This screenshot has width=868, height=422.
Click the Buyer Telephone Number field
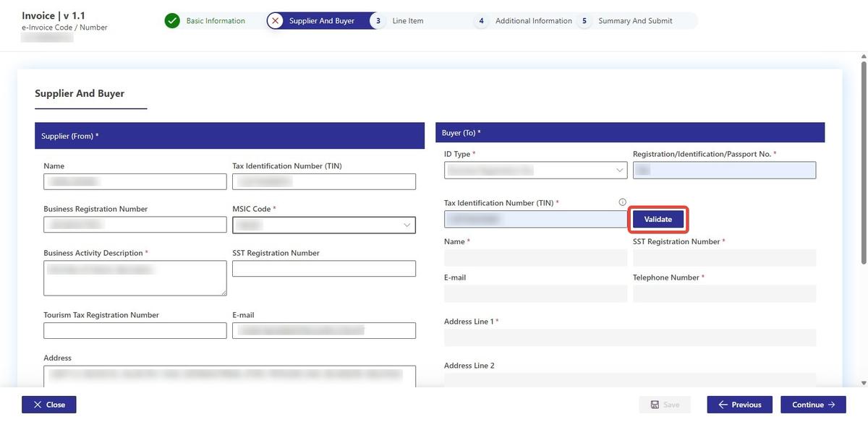coord(724,293)
